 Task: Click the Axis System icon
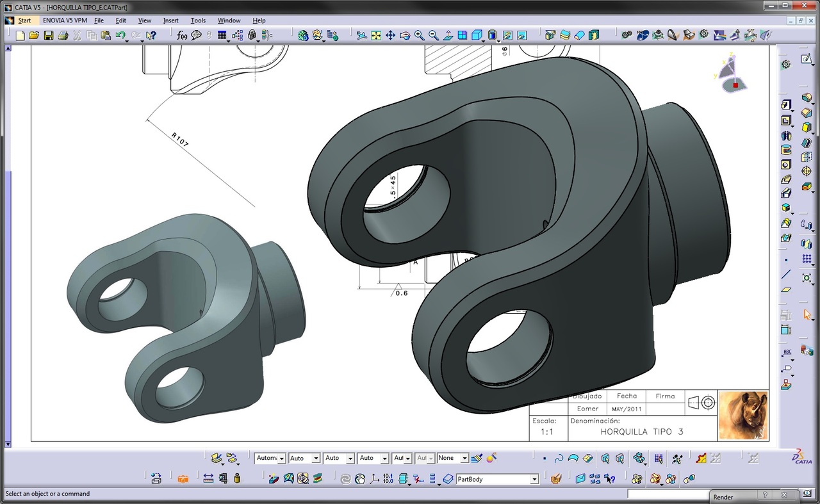374,478
